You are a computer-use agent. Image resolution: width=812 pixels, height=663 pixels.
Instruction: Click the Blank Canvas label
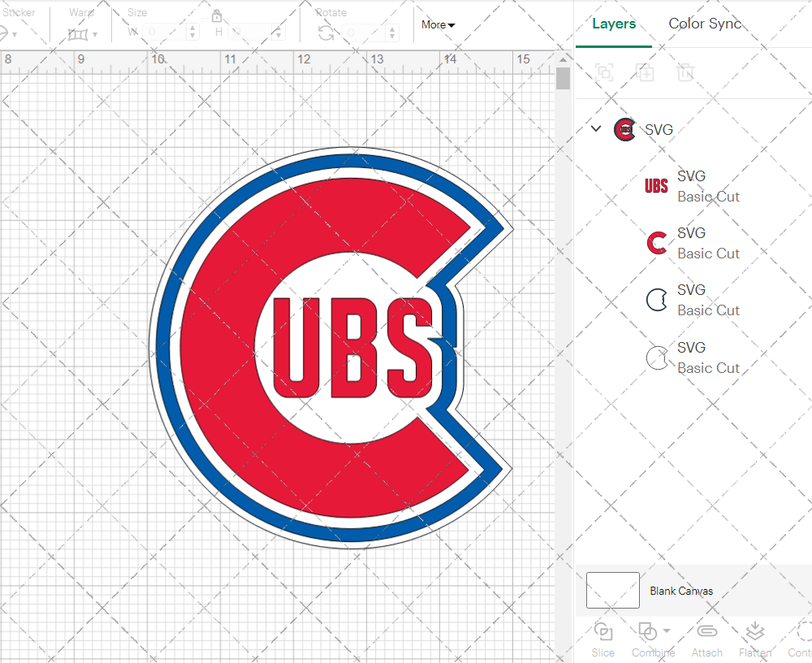coord(681,591)
